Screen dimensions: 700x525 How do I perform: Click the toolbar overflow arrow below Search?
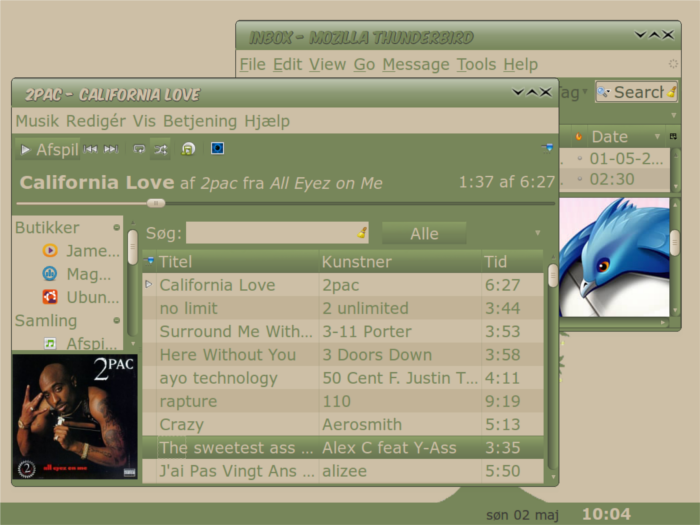coord(674,116)
